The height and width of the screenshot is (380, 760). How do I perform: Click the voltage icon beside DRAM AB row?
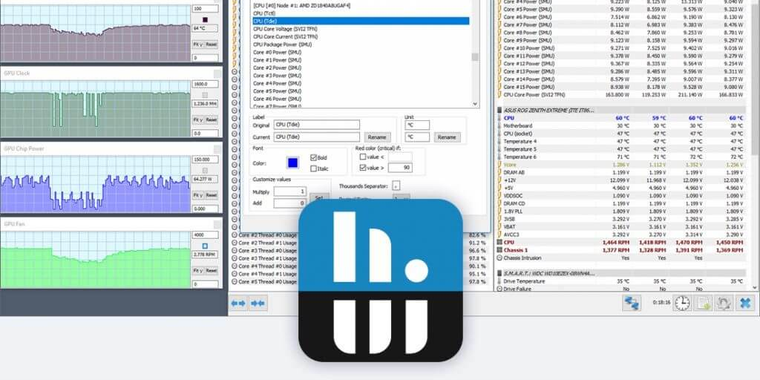(500, 173)
